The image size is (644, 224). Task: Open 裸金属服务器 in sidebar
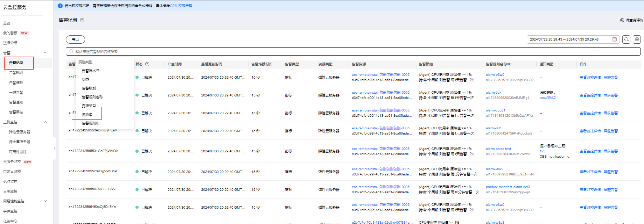(x=20, y=142)
